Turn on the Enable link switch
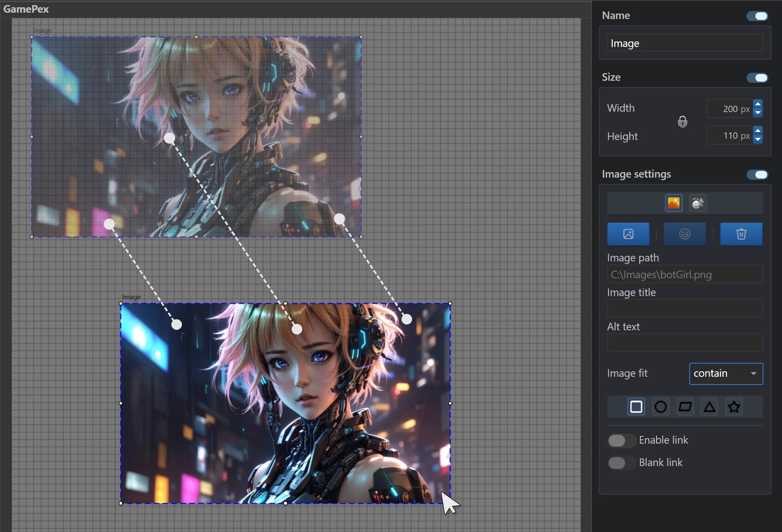 coord(621,441)
